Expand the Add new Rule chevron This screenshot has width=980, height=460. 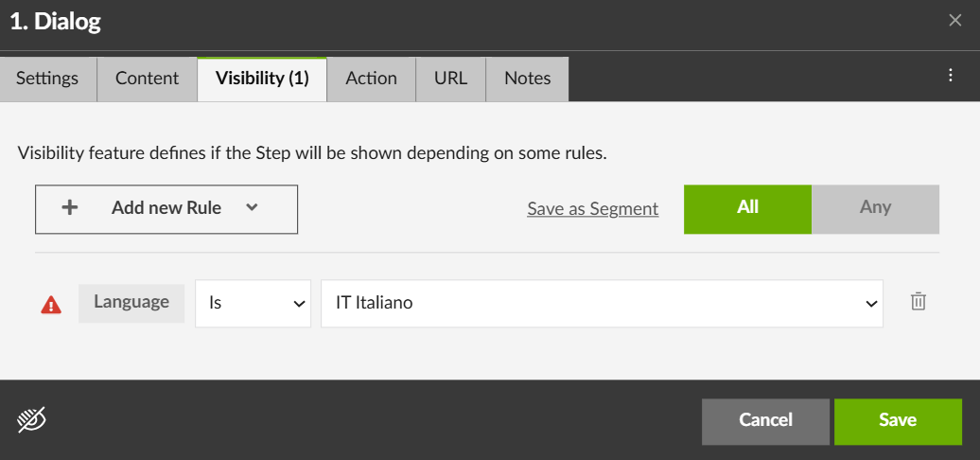point(252,208)
